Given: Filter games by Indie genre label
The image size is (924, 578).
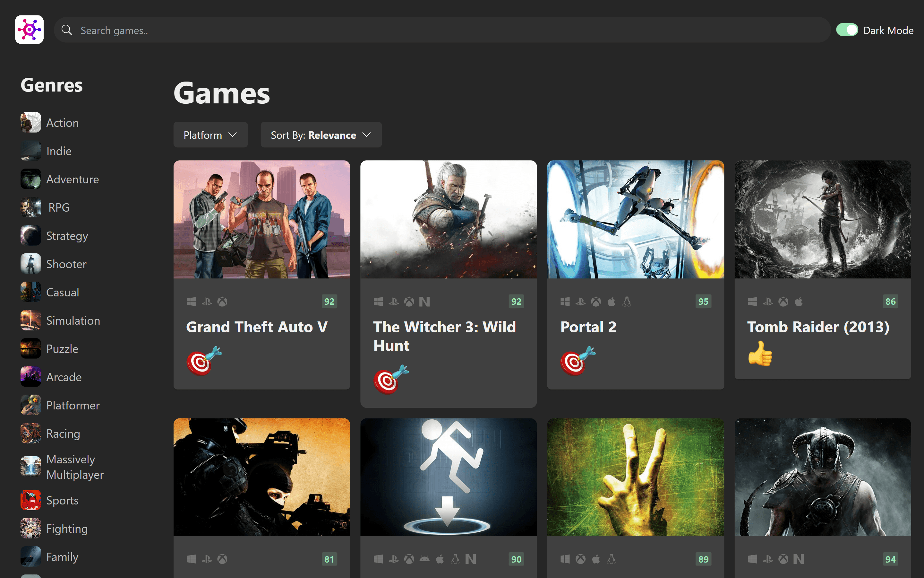Looking at the screenshot, I should [x=59, y=151].
